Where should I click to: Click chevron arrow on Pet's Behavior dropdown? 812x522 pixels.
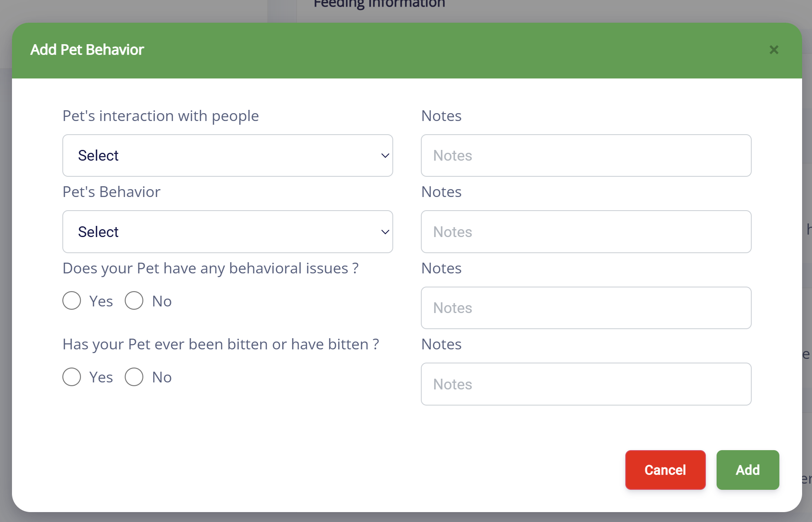tap(385, 232)
